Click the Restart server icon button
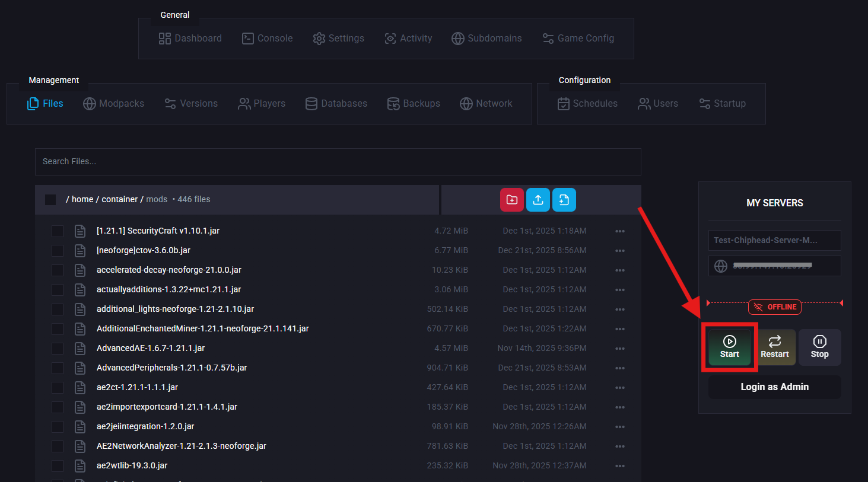 point(775,347)
